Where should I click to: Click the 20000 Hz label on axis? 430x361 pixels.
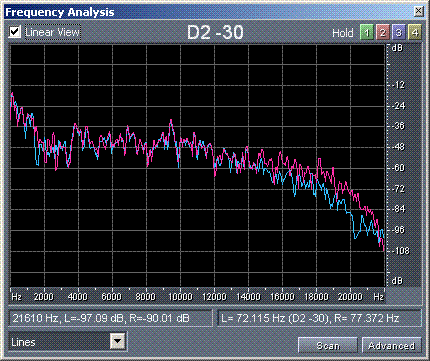click(350, 296)
